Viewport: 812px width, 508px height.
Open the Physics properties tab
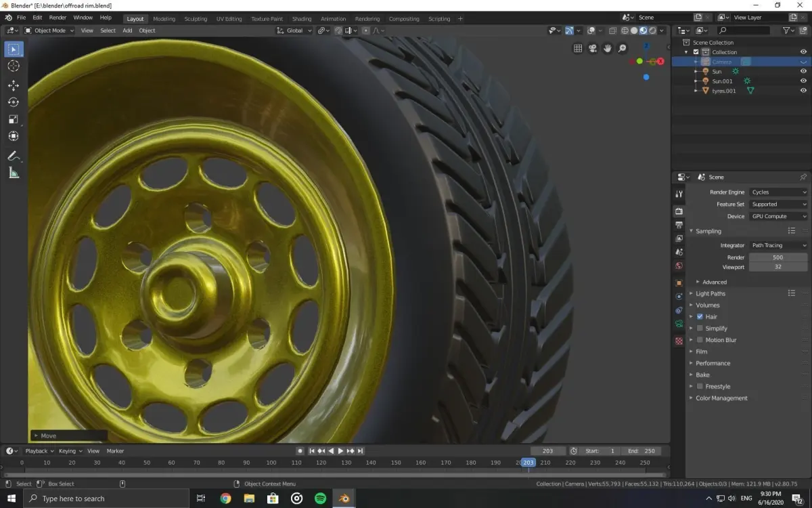point(679,297)
